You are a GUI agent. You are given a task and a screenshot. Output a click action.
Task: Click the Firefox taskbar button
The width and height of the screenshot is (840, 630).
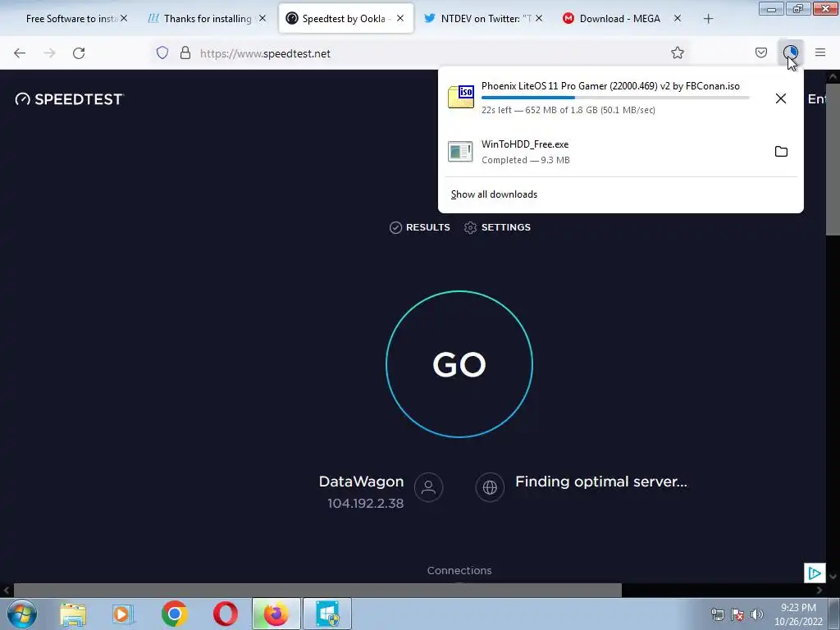click(x=276, y=614)
